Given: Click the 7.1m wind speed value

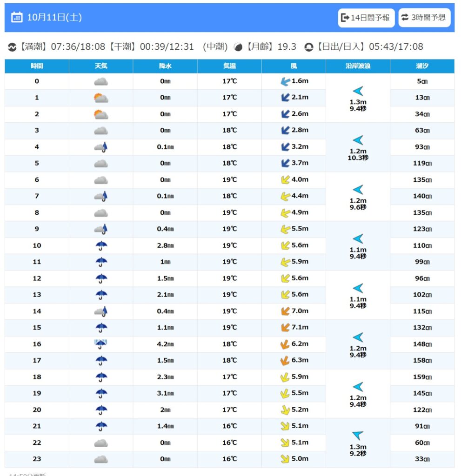Looking at the screenshot, I should (x=300, y=327).
